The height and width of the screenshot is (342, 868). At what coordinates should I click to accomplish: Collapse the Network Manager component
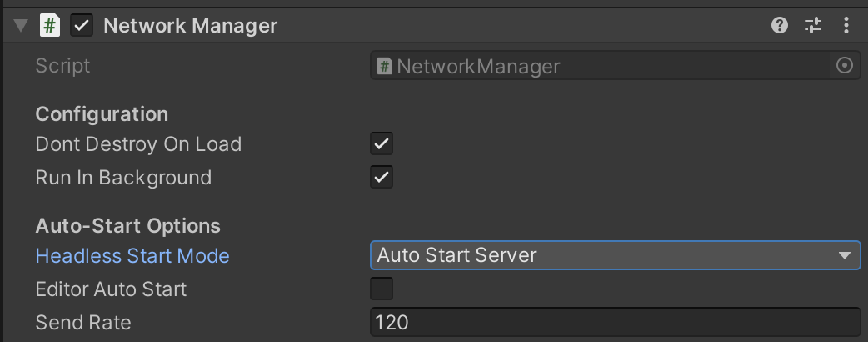point(21,26)
